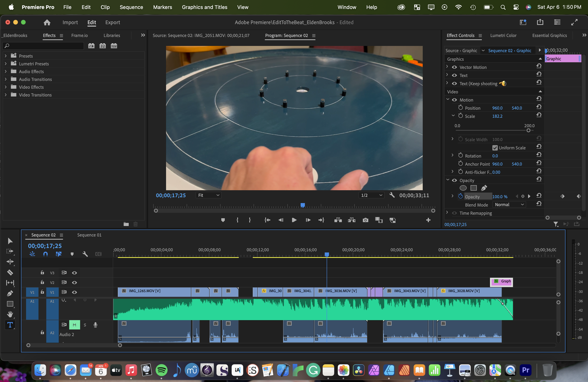
Task: Select the Razor tool
Action: 10,272
